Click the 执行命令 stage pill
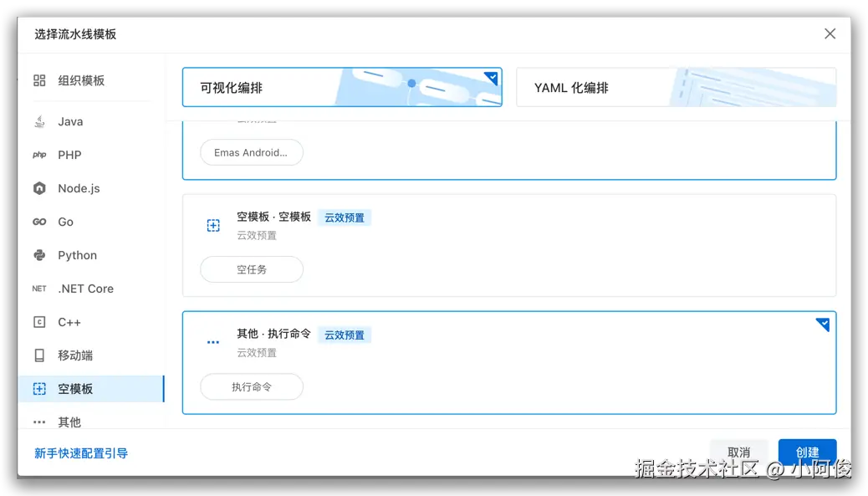The height and width of the screenshot is (496, 868). click(252, 387)
